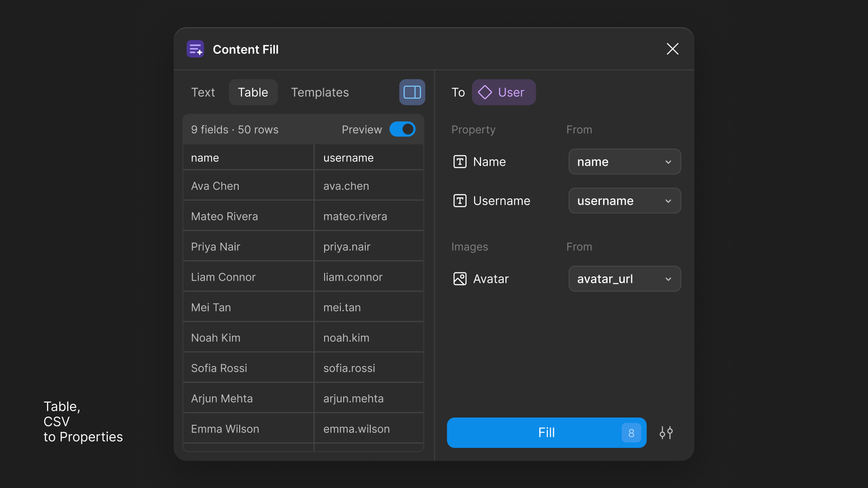Viewport: 868px width, 488px height.
Task: Select the Table tab
Action: click(x=253, y=92)
